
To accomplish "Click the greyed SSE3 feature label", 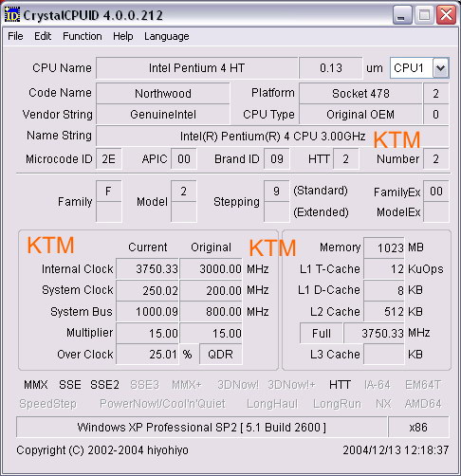I will click(145, 385).
